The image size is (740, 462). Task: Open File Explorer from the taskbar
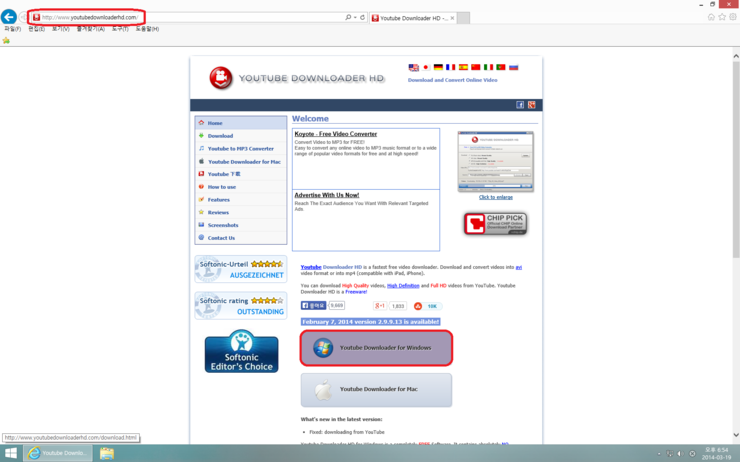pyautogui.click(x=107, y=454)
